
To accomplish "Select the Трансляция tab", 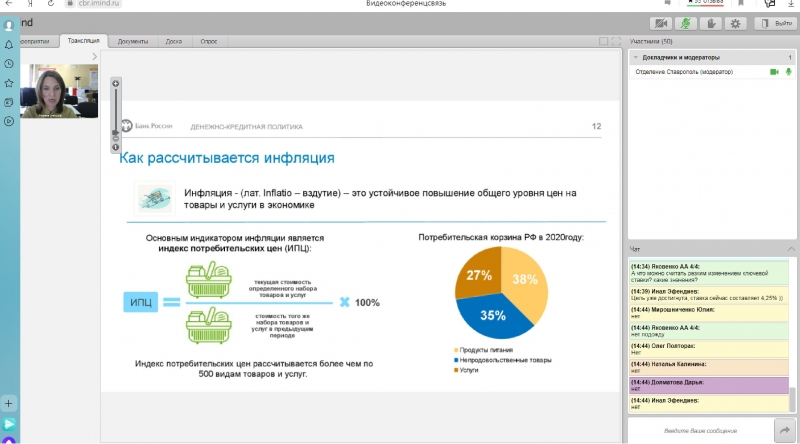I will point(83,41).
